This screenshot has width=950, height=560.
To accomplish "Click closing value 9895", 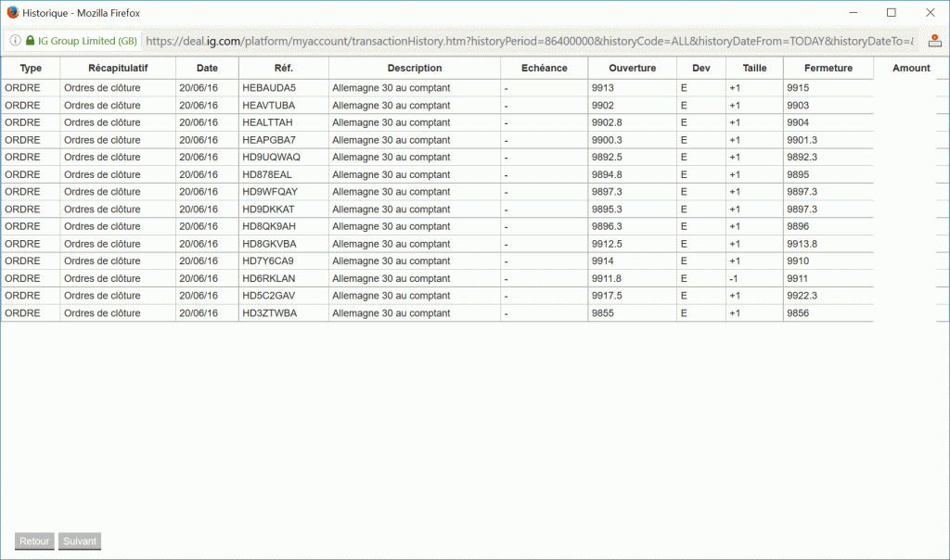I will point(798,174).
